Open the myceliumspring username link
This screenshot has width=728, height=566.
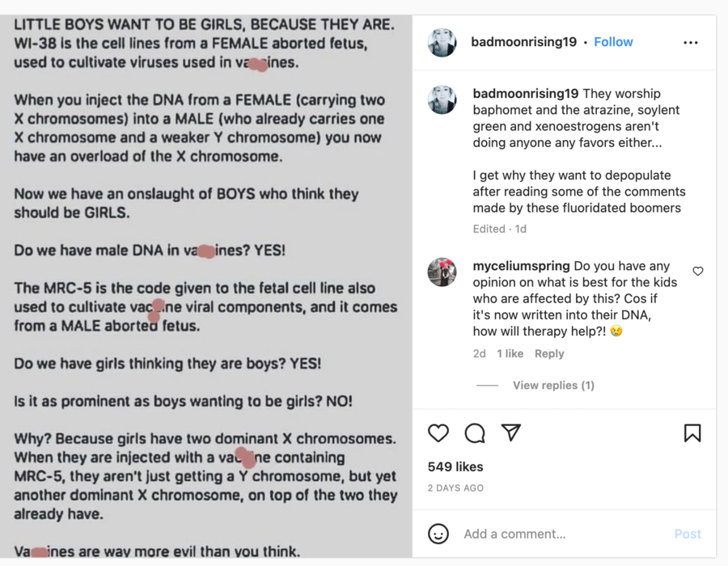coord(521,266)
